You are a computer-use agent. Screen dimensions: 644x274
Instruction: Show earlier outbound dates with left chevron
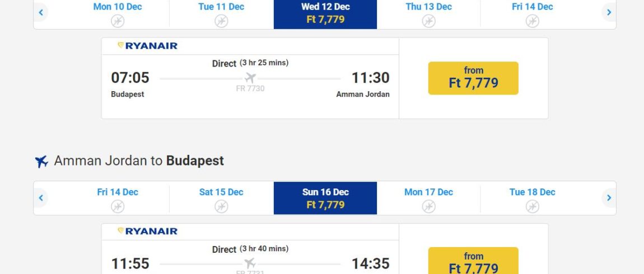tap(41, 12)
